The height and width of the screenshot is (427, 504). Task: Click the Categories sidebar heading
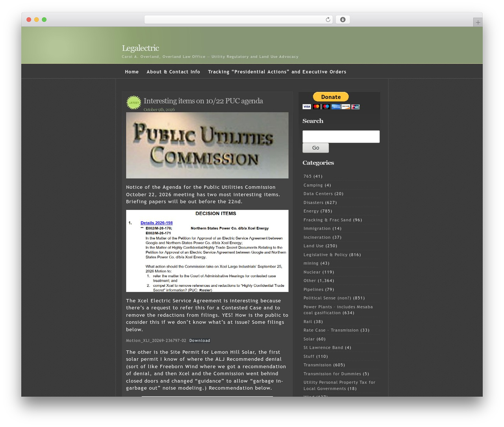(x=318, y=163)
